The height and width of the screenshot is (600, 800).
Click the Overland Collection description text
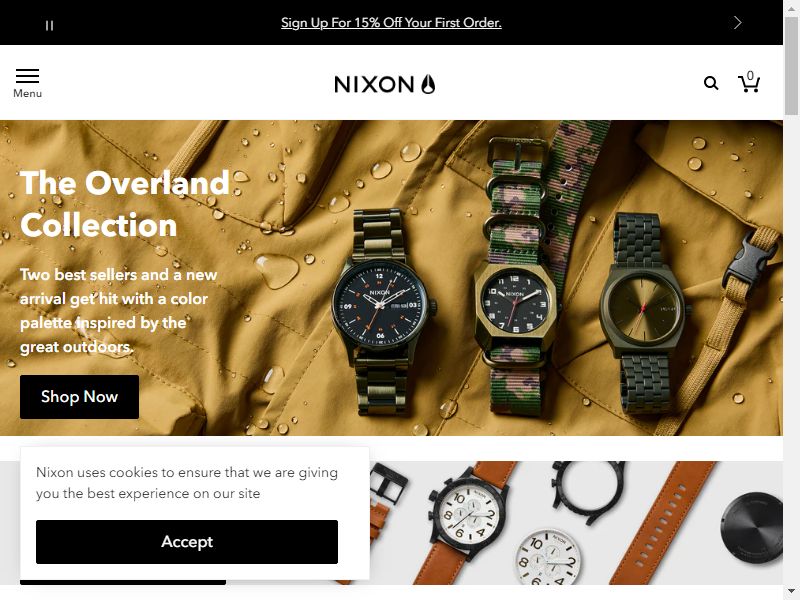pyautogui.click(x=119, y=311)
